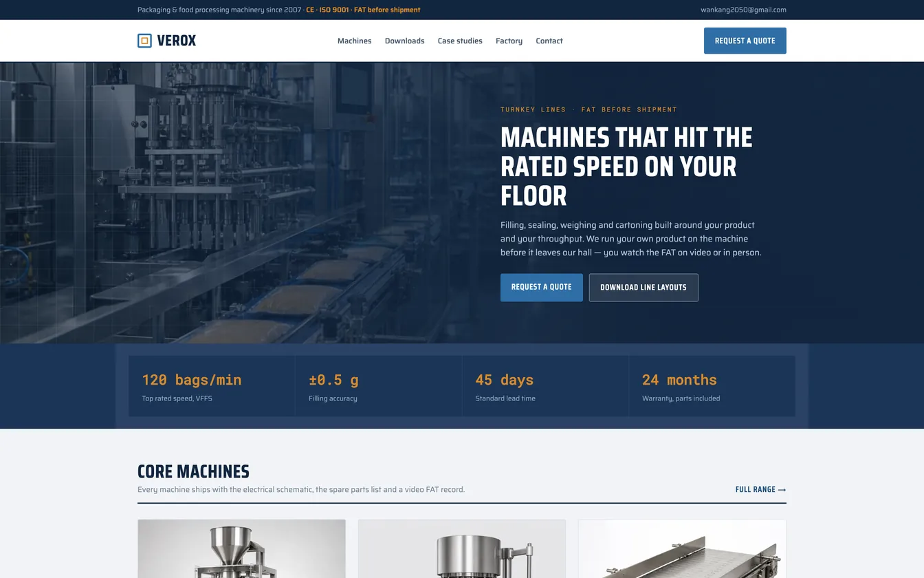Click the 'Warranty, parts included' label
The image size is (924, 578).
681,398
